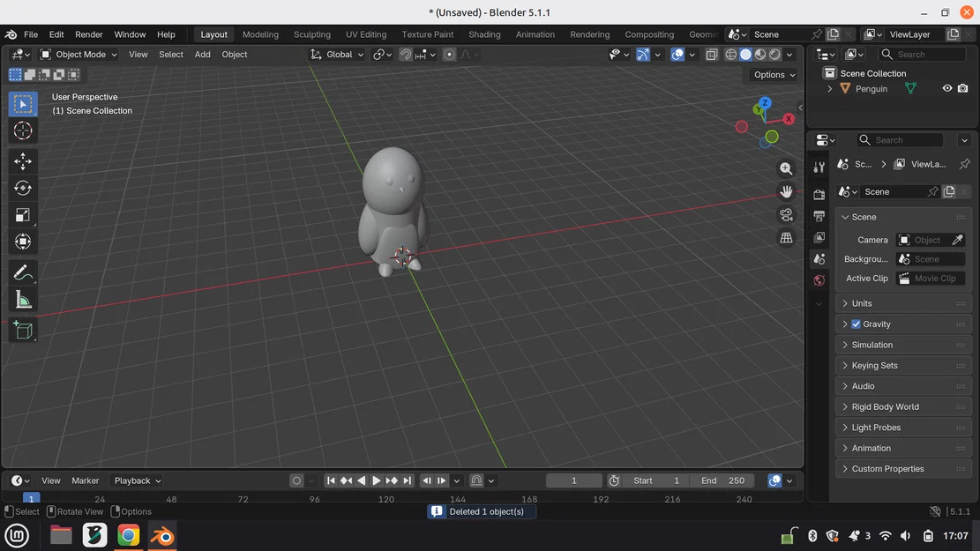Screen dimensions: 980x551
Task: Click the Blender logo menu icon
Action: [11, 34]
